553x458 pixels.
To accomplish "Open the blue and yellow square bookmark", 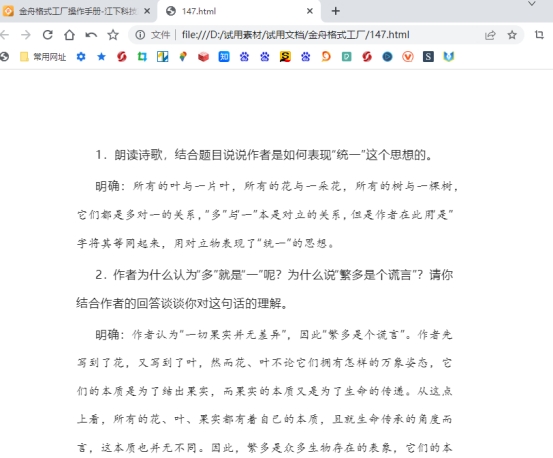I will coord(163,56).
